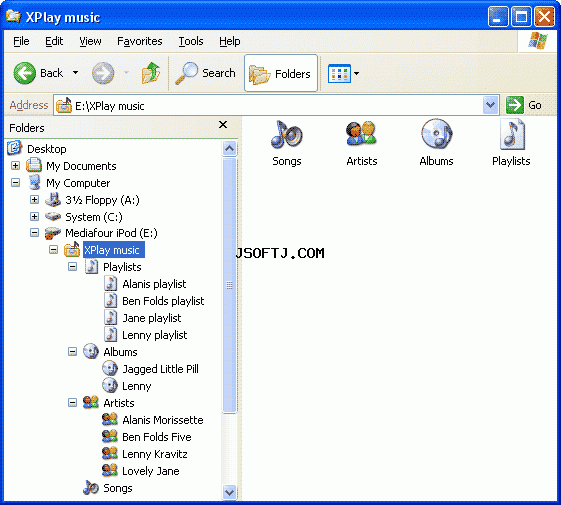The width and height of the screenshot is (561, 505).
Task: Click the Playlists tree node icon
Action: click(x=91, y=267)
